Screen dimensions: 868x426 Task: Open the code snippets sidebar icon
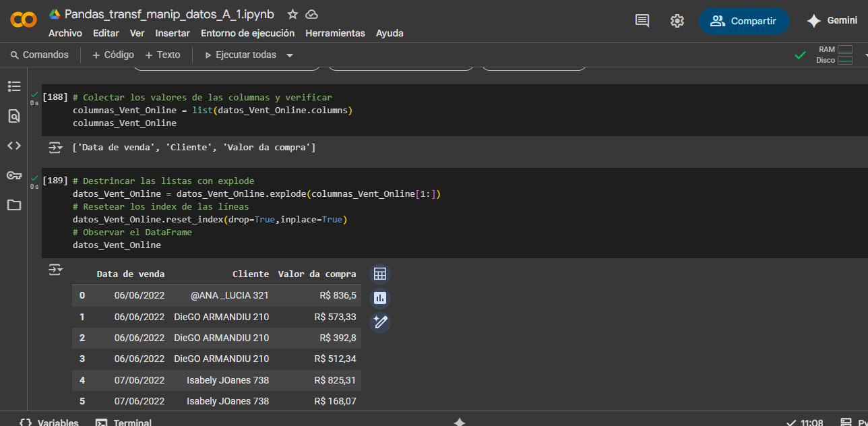pyautogui.click(x=14, y=146)
